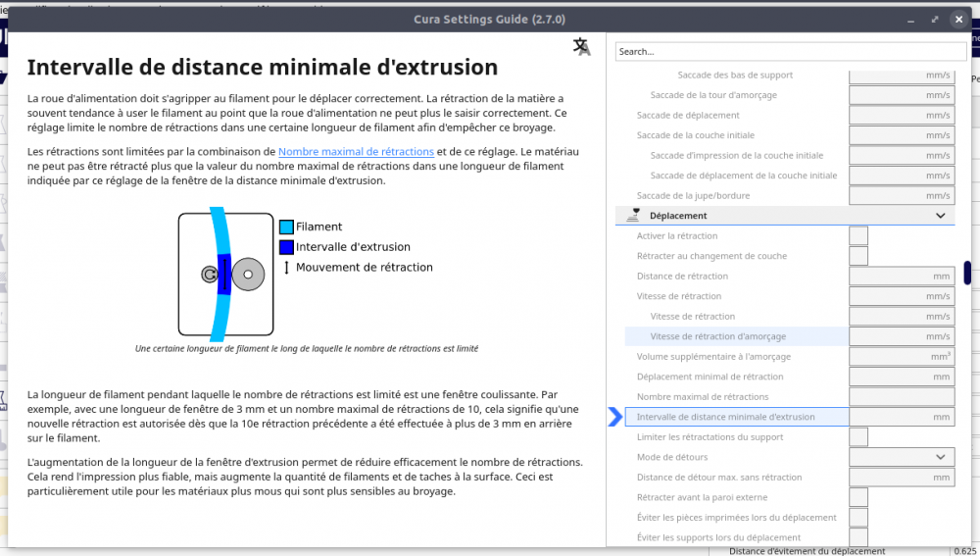This screenshot has height=556, width=980.
Task: Toggle Éviter les supports lors du déplacement checkbox
Action: 858,537
